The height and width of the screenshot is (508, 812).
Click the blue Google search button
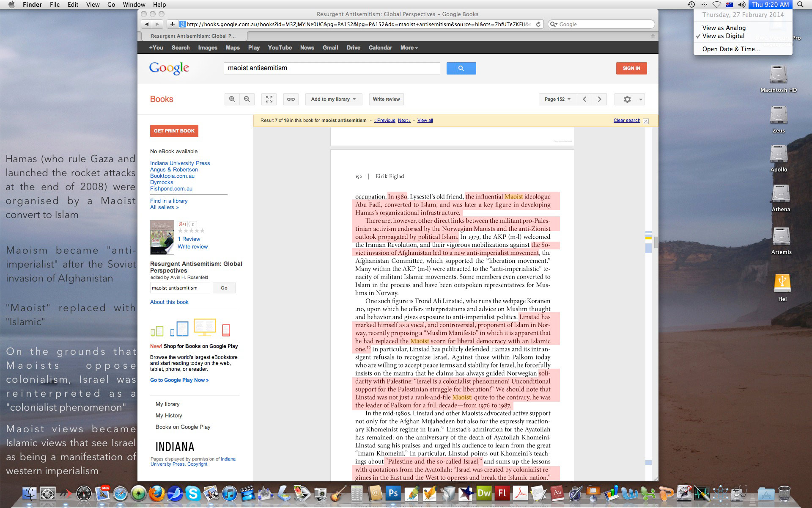point(461,68)
